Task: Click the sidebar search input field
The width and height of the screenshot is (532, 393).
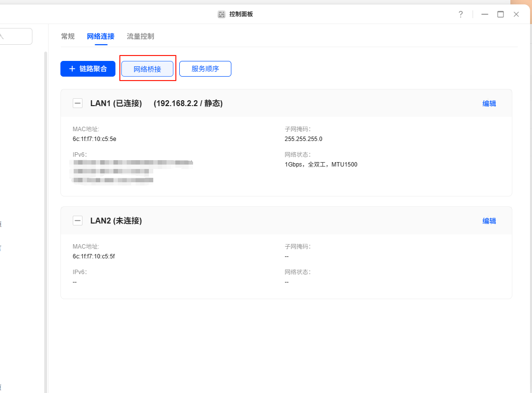Action: point(15,36)
